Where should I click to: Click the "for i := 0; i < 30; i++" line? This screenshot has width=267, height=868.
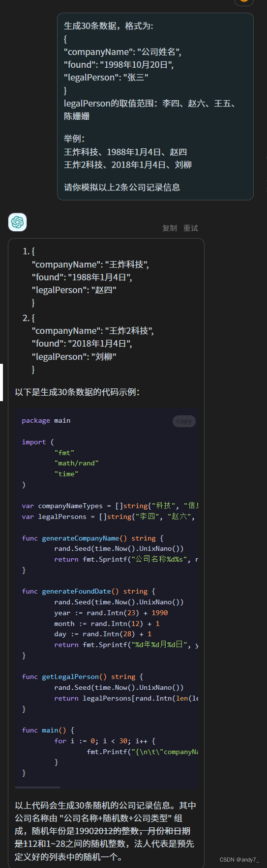click(x=105, y=741)
